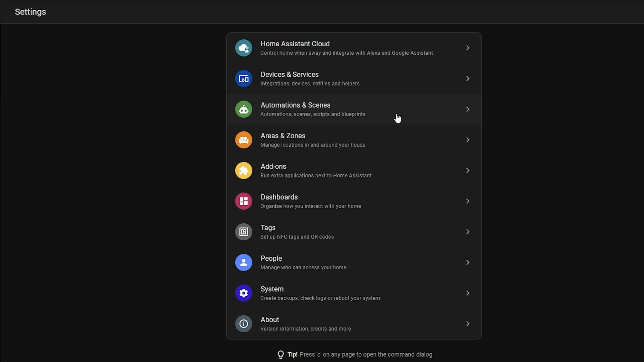Open Automations & Scenes title
This screenshot has width=644, height=362.
coord(295,105)
